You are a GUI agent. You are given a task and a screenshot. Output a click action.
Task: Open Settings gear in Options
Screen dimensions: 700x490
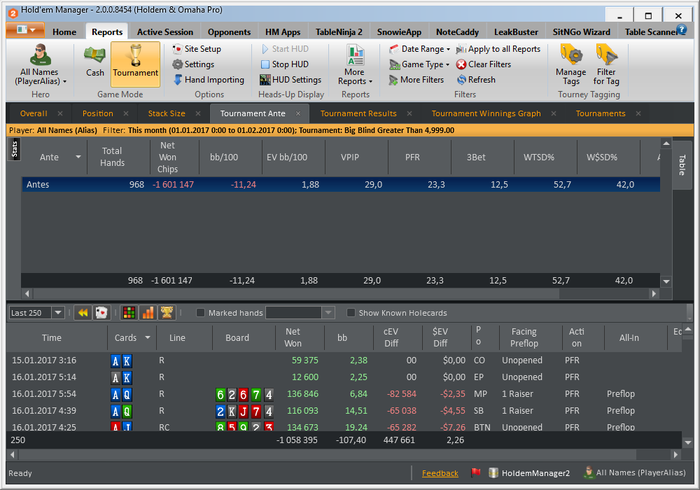click(193, 64)
